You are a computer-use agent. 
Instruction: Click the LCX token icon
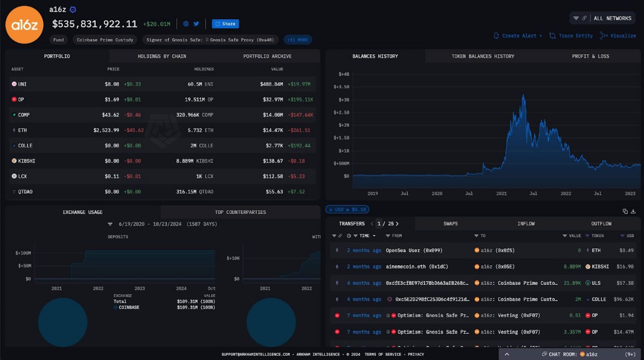click(x=14, y=176)
